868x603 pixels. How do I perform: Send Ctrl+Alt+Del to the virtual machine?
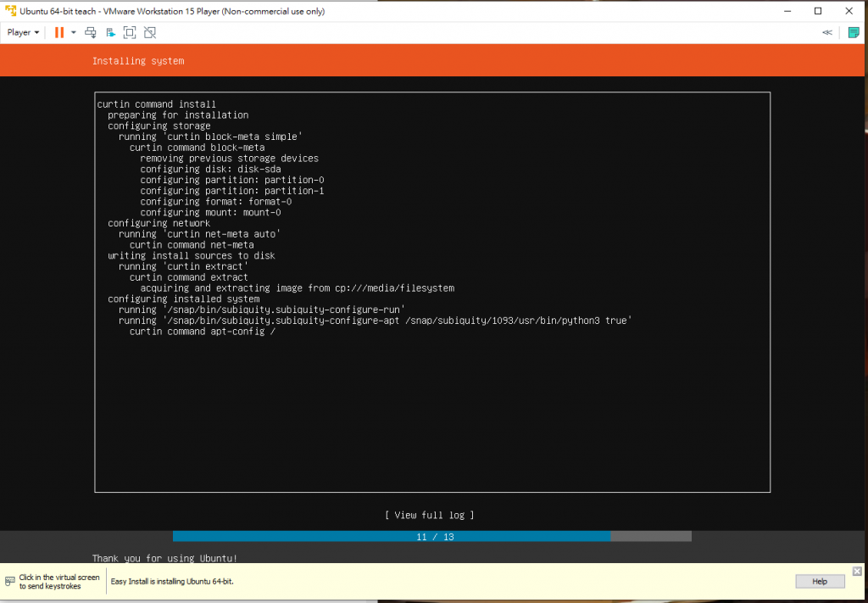point(90,33)
